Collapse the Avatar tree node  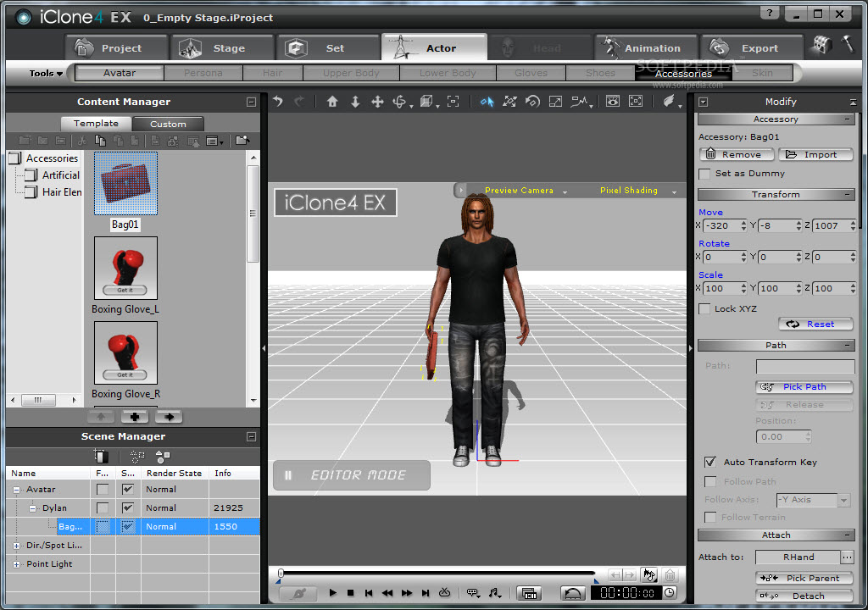tap(16, 490)
